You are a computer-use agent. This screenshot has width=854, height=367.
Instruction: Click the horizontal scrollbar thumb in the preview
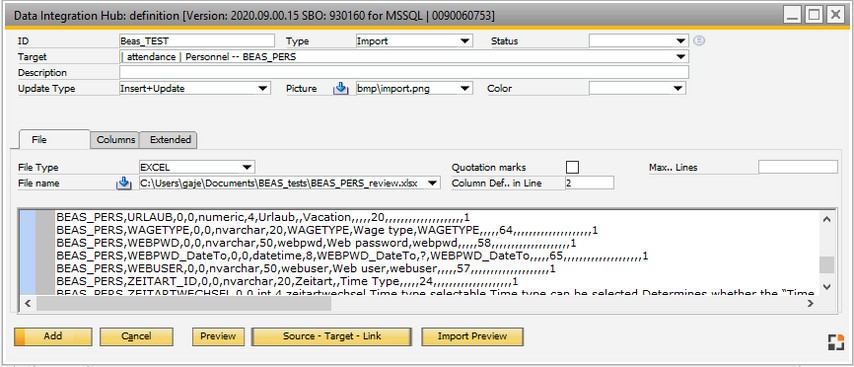(184, 303)
